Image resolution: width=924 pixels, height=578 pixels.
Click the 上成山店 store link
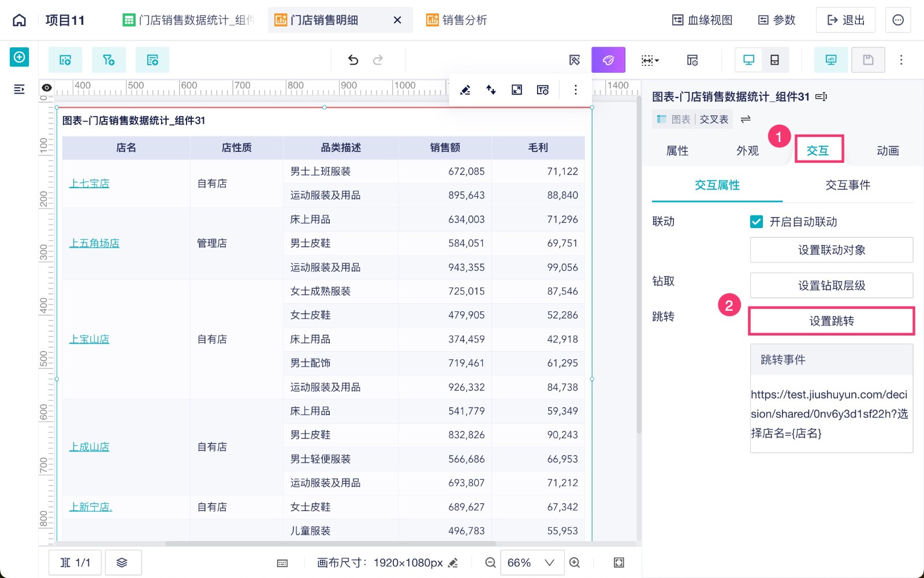pyautogui.click(x=90, y=447)
